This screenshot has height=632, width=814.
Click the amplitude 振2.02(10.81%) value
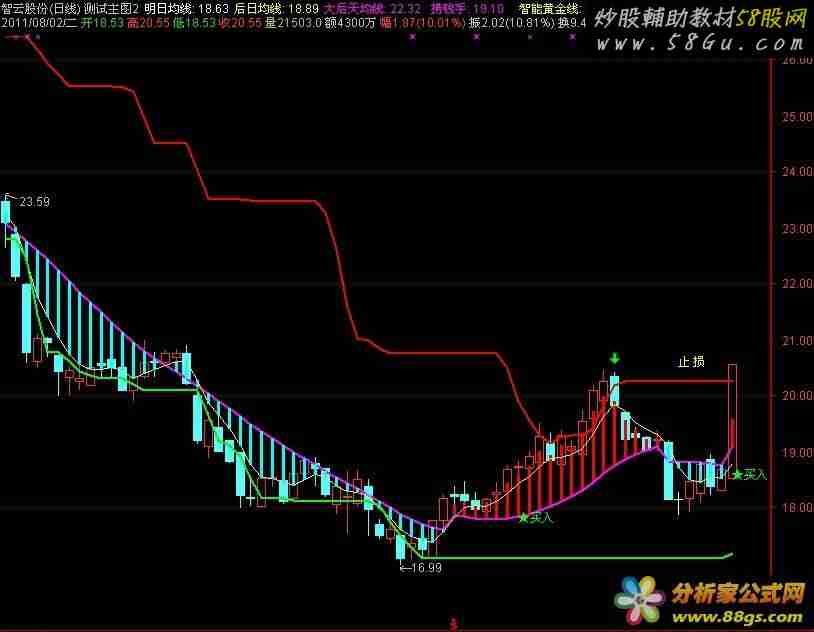[512, 23]
